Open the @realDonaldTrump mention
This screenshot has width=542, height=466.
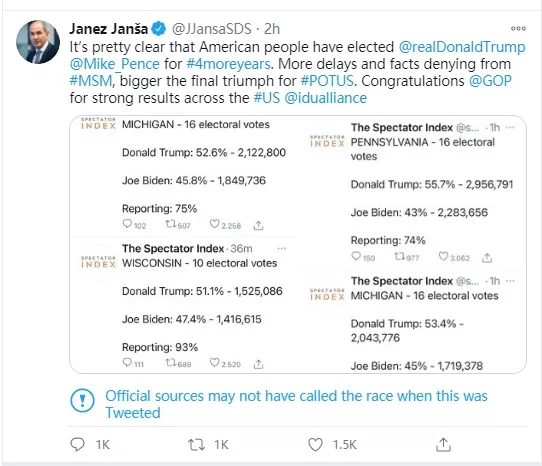coord(462,47)
